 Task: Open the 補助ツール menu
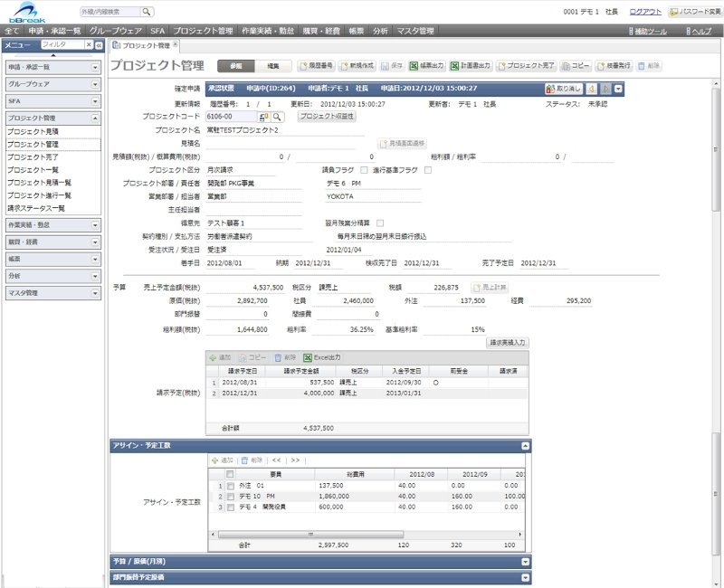pyautogui.click(x=648, y=32)
